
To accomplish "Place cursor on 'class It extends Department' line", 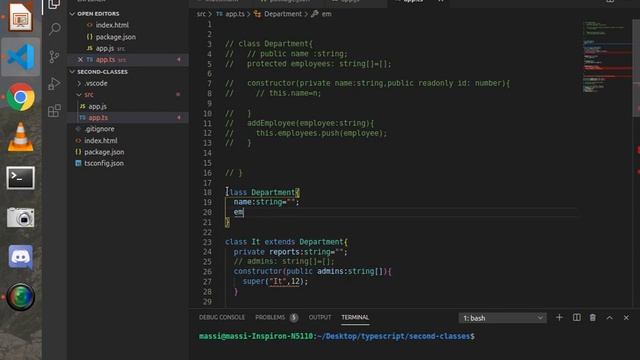I will (286, 242).
